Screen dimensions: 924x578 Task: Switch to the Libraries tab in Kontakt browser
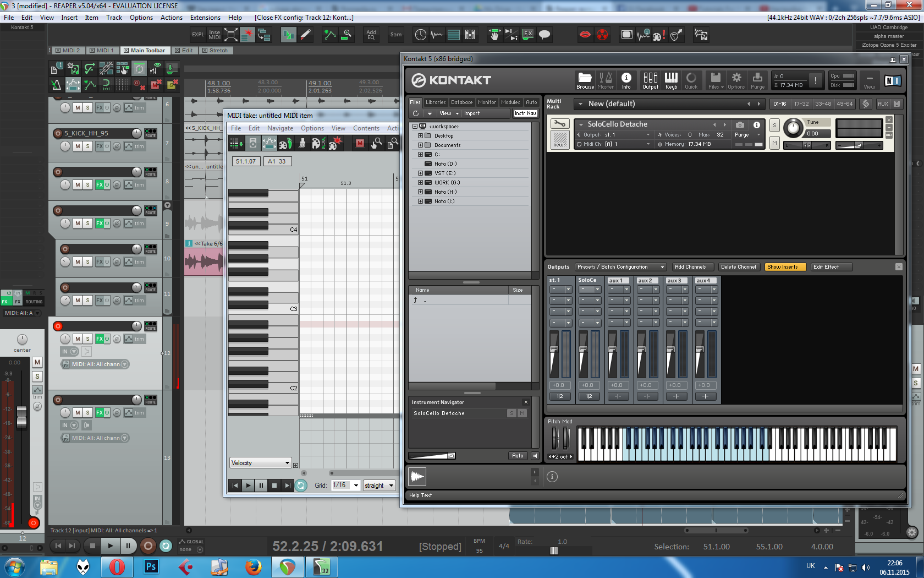point(436,102)
